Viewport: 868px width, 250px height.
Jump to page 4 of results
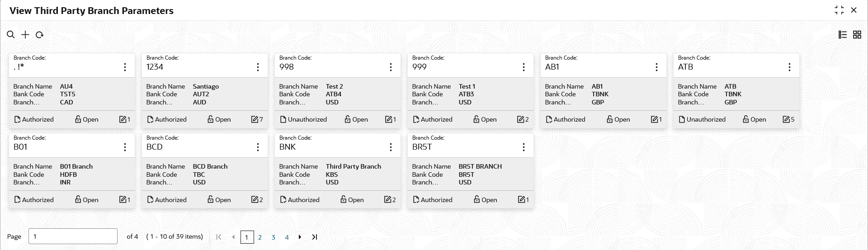[287, 237]
